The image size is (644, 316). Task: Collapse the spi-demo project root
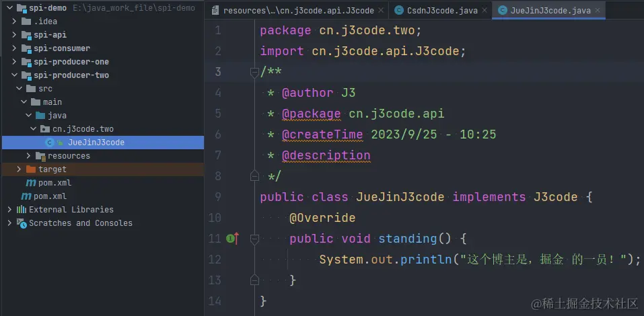(9, 8)
